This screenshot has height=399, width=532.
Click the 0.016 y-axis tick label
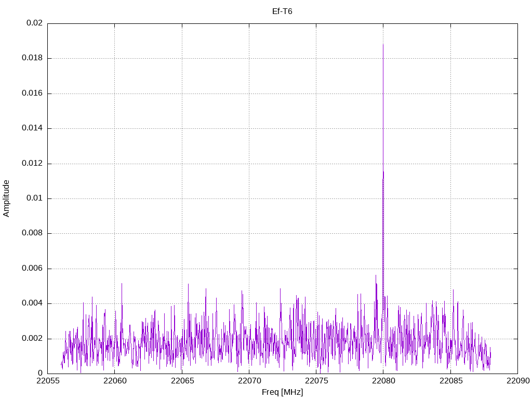[32, 94]
